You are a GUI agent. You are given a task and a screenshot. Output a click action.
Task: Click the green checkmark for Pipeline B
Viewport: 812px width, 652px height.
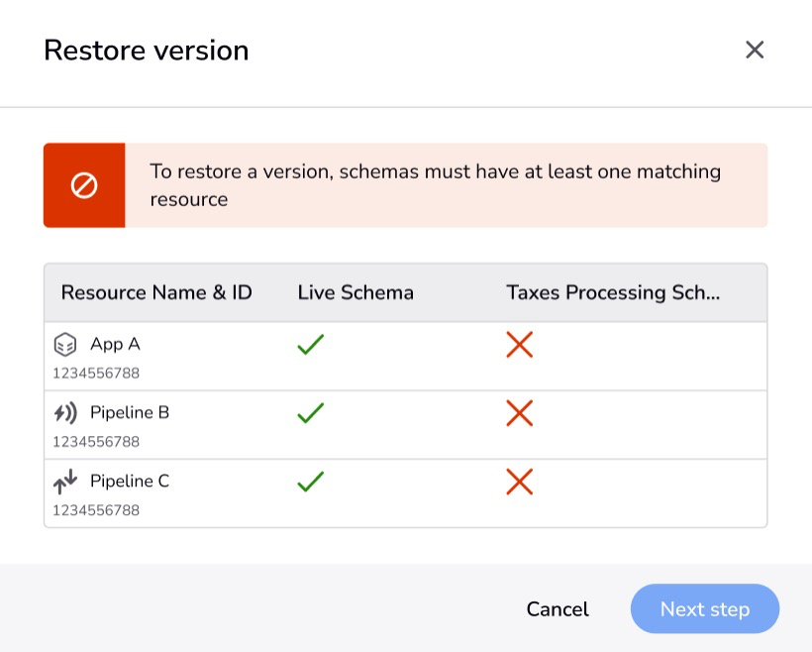[x=311, y=413]
